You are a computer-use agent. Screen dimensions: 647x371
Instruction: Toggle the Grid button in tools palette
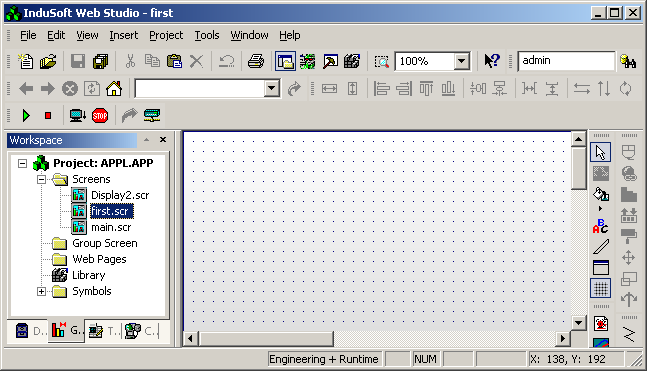(600, 288)
